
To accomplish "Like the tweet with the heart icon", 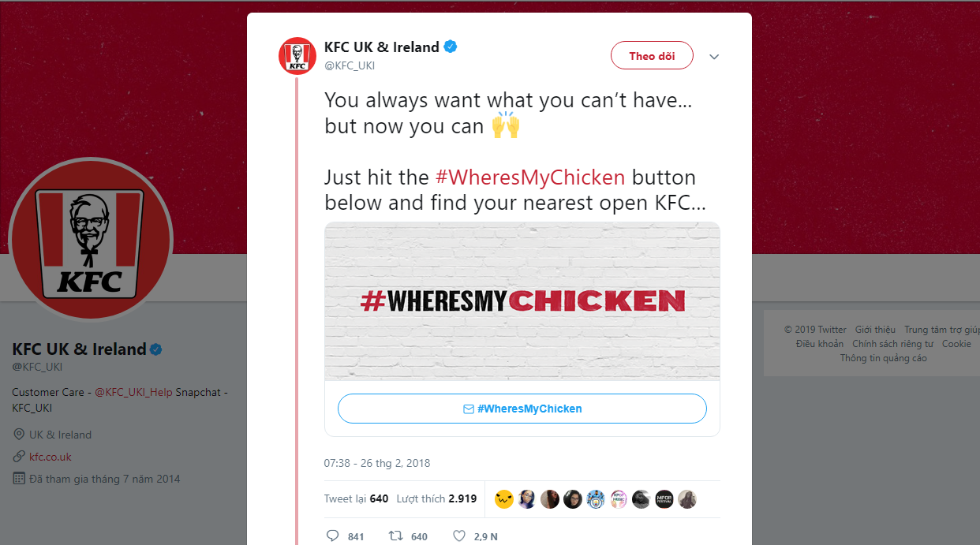I will point(459,536).
